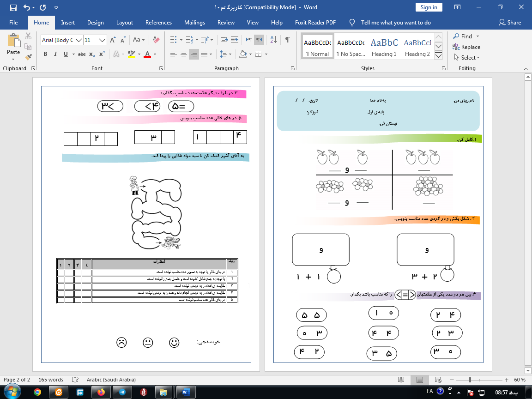Open the References tab
532x399 pixels.
[x=158, y=23]
